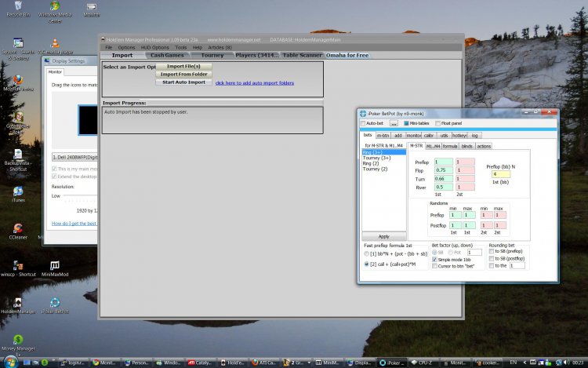Select formula [1] bb*N + (pot - (bb + sb))
This screenshot has width=588, height=368.
(366, 254)
